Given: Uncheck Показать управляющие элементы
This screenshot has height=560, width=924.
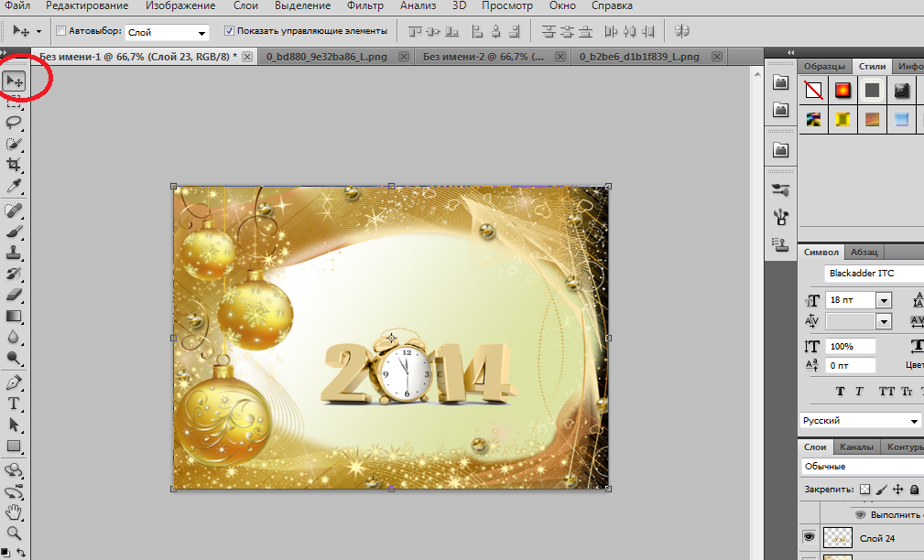Looking at the screenshot, I should tap(229, 30).
